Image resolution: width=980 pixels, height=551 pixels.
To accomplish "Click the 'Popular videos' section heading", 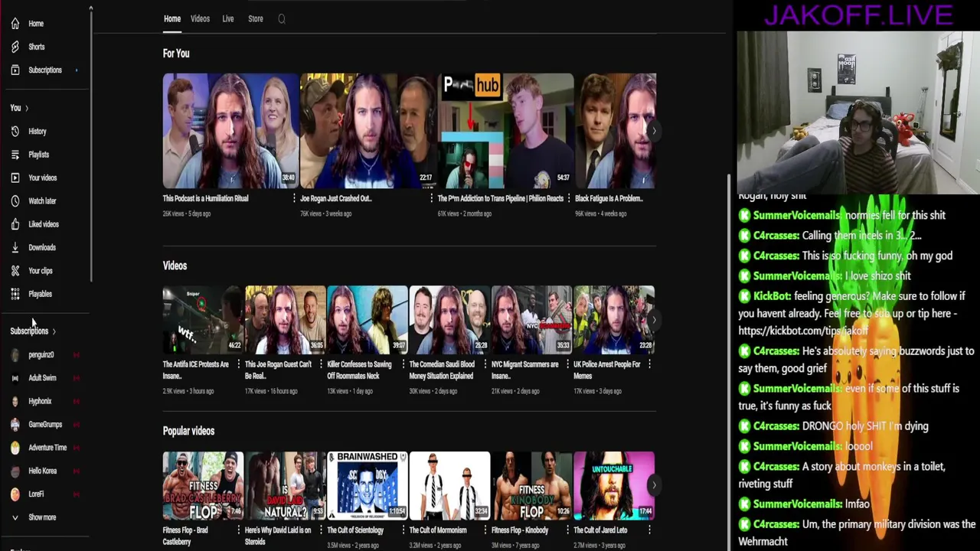I will 188,431.
